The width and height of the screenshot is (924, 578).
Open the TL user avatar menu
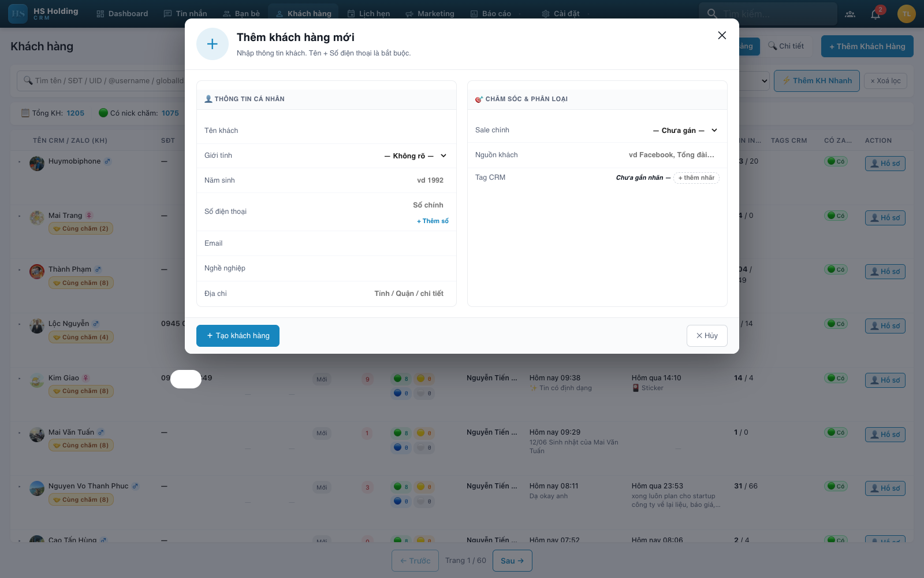907,14
